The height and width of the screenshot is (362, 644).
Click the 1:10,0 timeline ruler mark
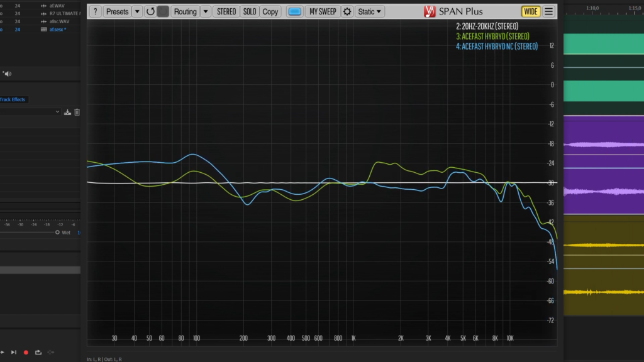592,8
